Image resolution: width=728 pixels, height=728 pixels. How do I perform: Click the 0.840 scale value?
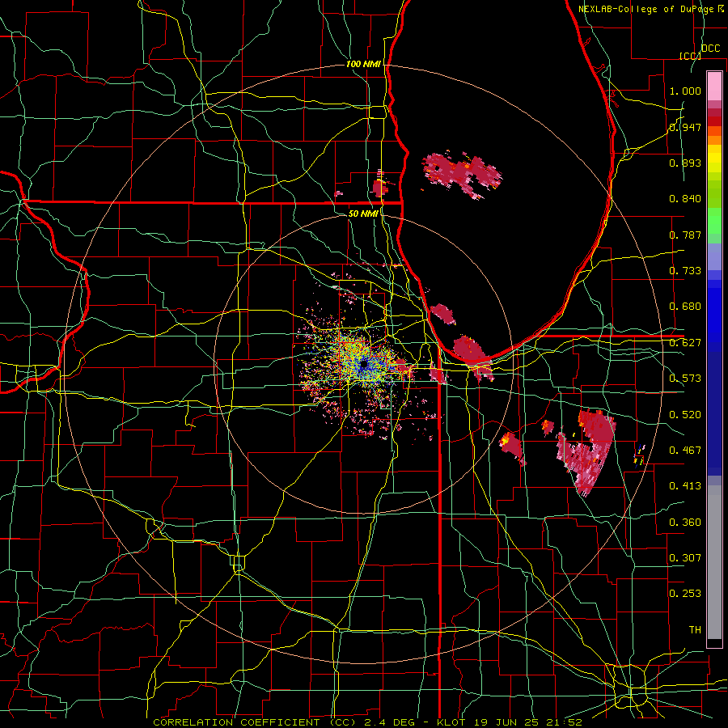pyautogui.click(x=685, y=199)
